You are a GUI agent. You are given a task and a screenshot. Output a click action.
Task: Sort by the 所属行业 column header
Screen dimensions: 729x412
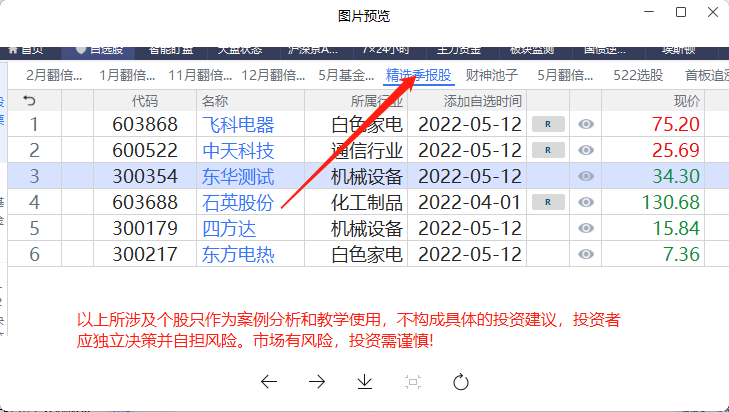click(x=377, y=101)
